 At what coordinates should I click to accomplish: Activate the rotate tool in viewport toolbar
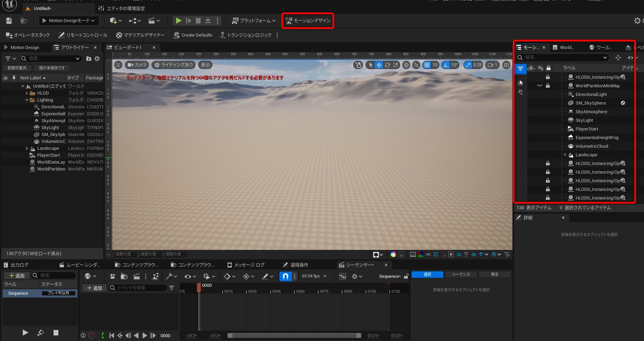387,65
